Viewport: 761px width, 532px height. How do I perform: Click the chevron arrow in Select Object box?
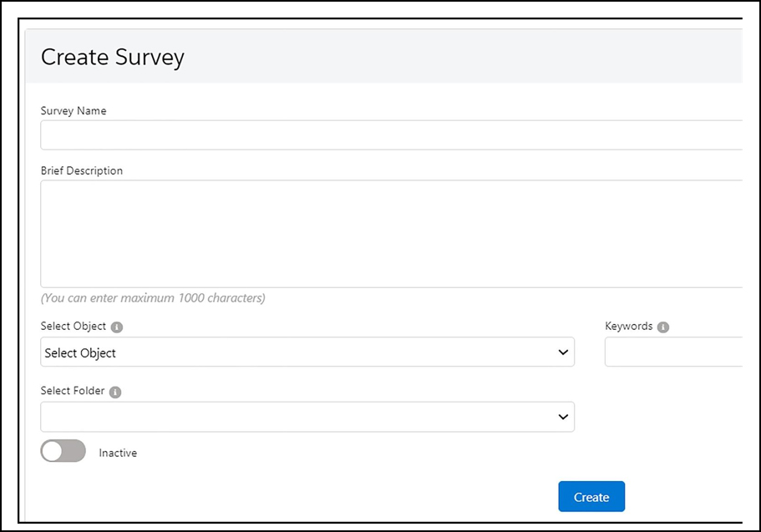click(563, 352)
